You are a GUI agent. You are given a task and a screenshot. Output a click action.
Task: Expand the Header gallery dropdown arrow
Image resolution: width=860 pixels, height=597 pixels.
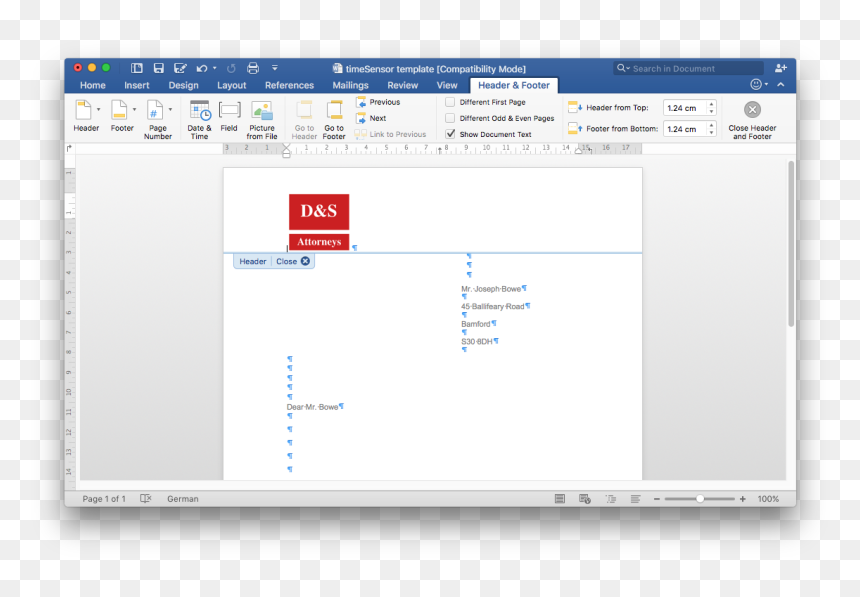click(x=99, y=110)
